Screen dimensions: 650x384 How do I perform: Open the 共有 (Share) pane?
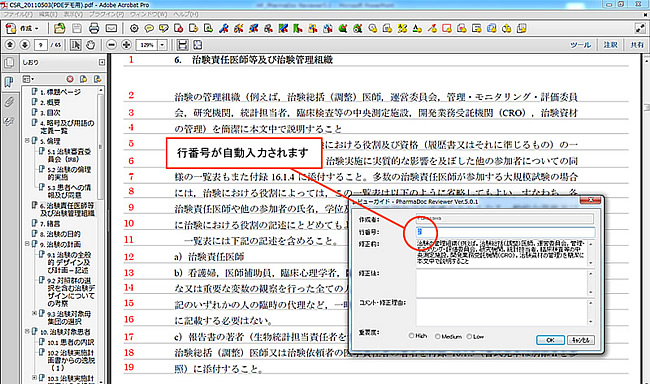(636, 45)
